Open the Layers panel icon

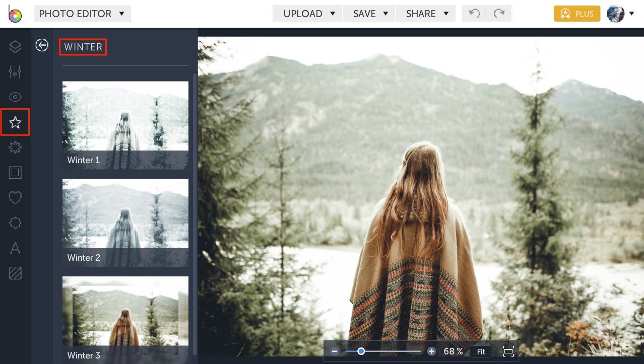tap(15, 46)
